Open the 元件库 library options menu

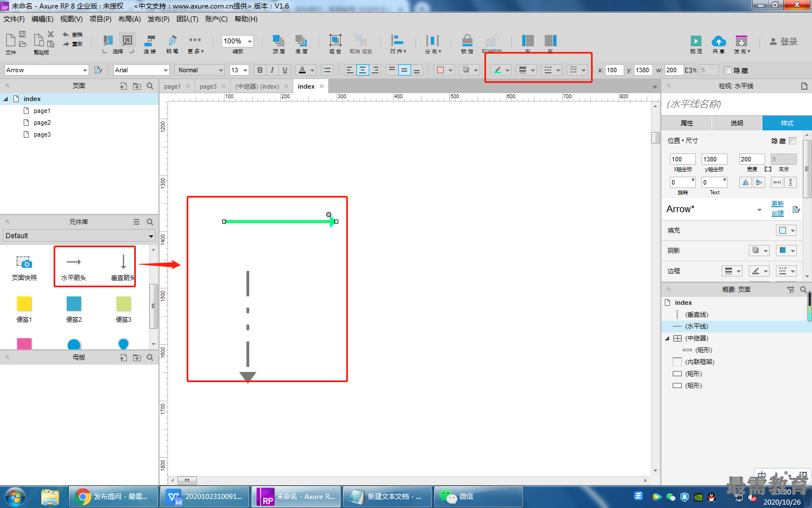(x=136, y=222)
